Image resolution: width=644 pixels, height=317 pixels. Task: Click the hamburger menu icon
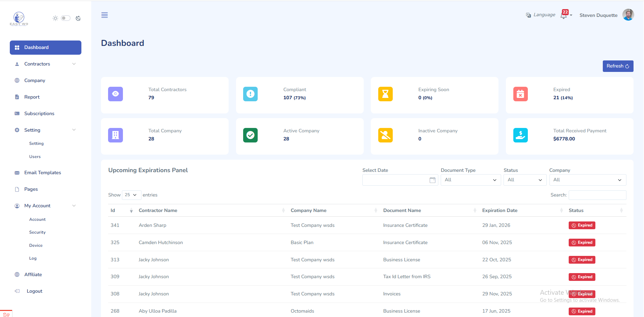[104, 15]
